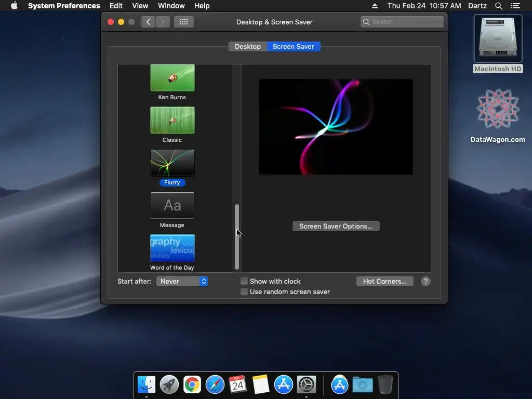Open Google Chrome from the Dock
The image size is (532, 399).
[192, 384]
